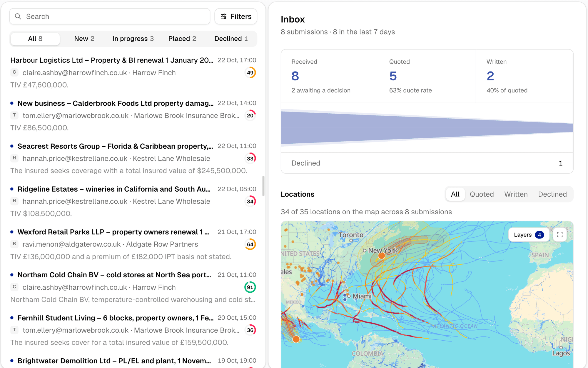The height and width of the screenshot is (368, 588).
Task: Click '2 awaiting a decision' text
Action: pos(321,90)
